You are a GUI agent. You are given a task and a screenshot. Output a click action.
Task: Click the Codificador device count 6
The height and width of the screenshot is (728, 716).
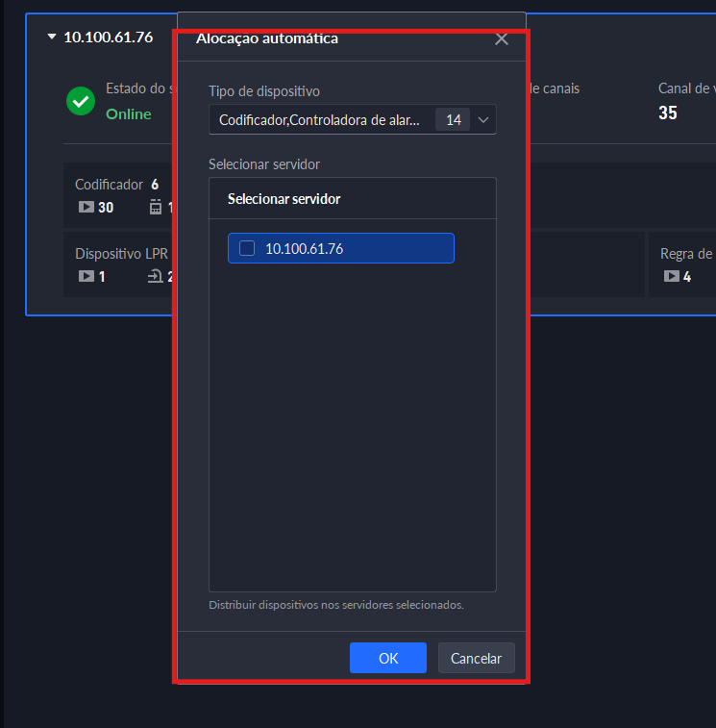point(155,184)
